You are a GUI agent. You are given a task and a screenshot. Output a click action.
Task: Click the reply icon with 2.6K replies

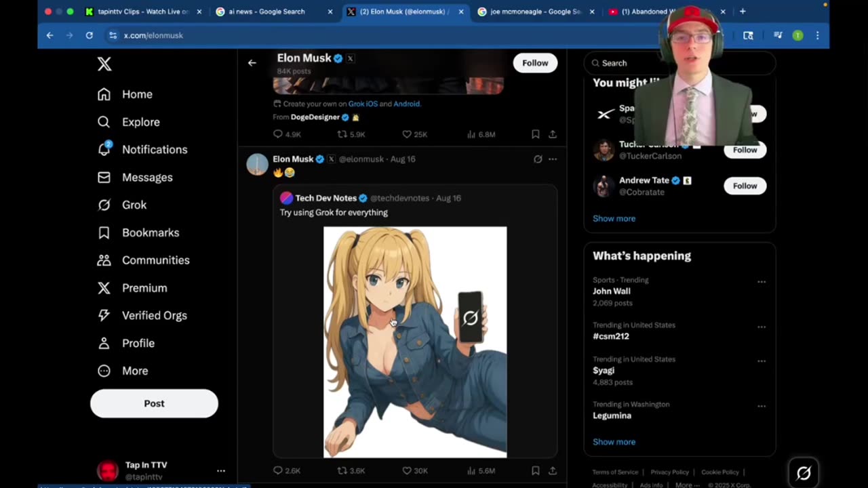click(x=277, y=470)
